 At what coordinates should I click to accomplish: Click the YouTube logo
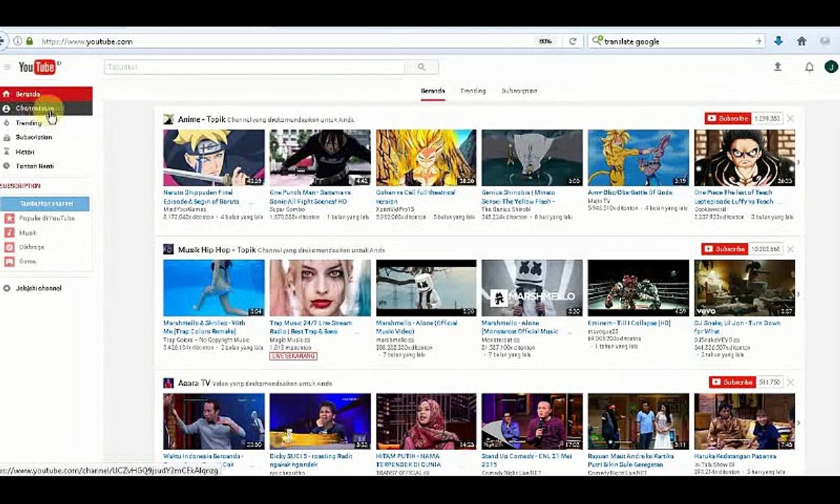point(38,67)
